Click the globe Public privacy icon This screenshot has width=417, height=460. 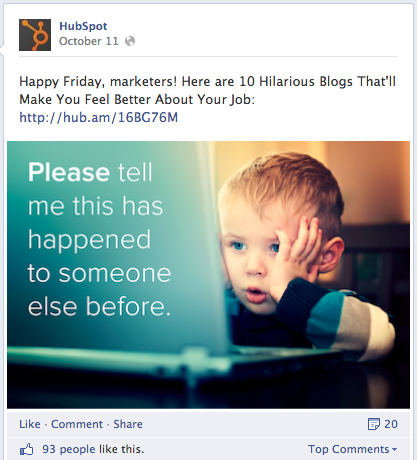click(x=130, y=41)
